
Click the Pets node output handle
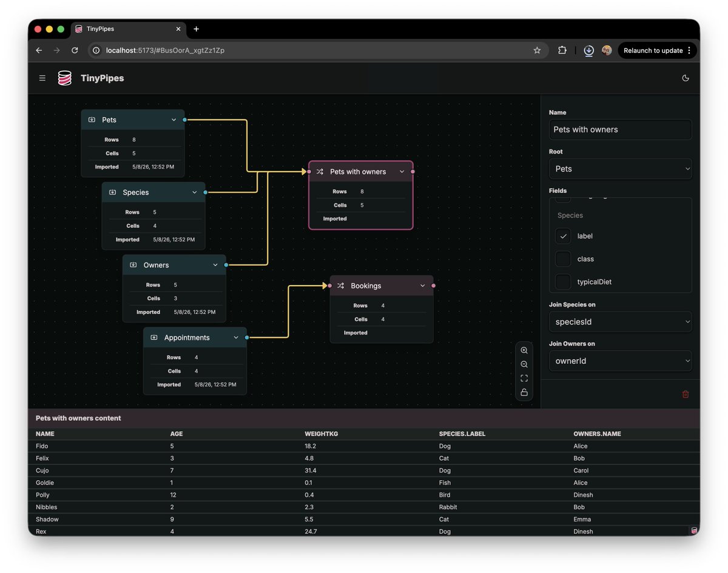point(184,120)
